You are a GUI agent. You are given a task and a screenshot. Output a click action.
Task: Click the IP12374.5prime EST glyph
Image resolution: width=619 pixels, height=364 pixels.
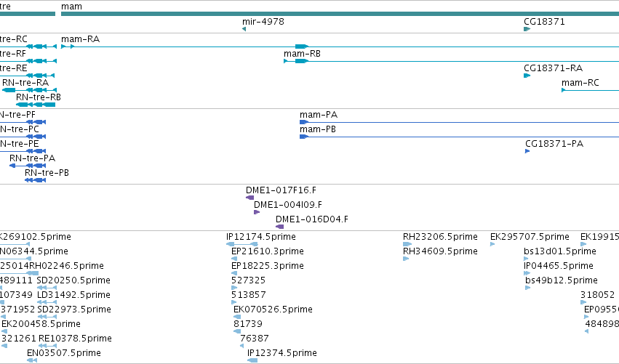point(252,360)
